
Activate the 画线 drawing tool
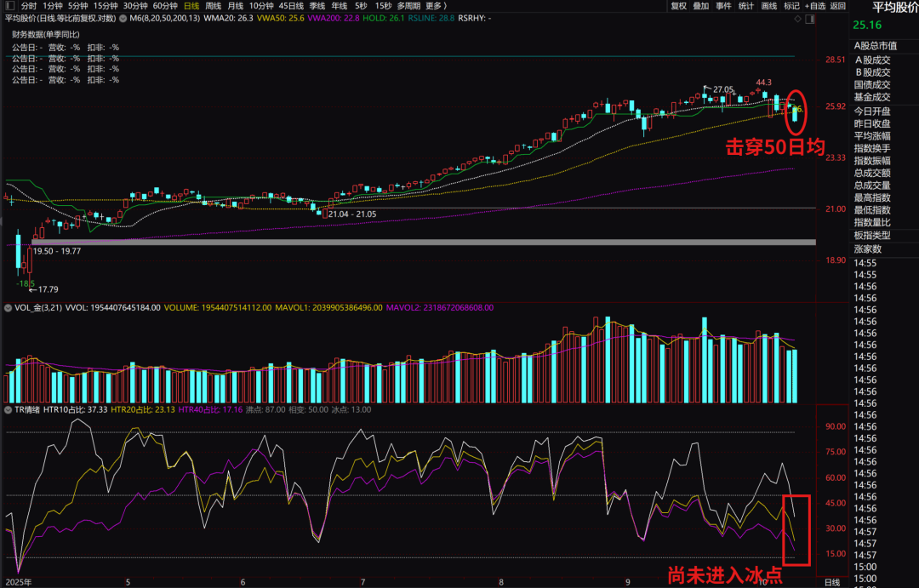point(769,6)
